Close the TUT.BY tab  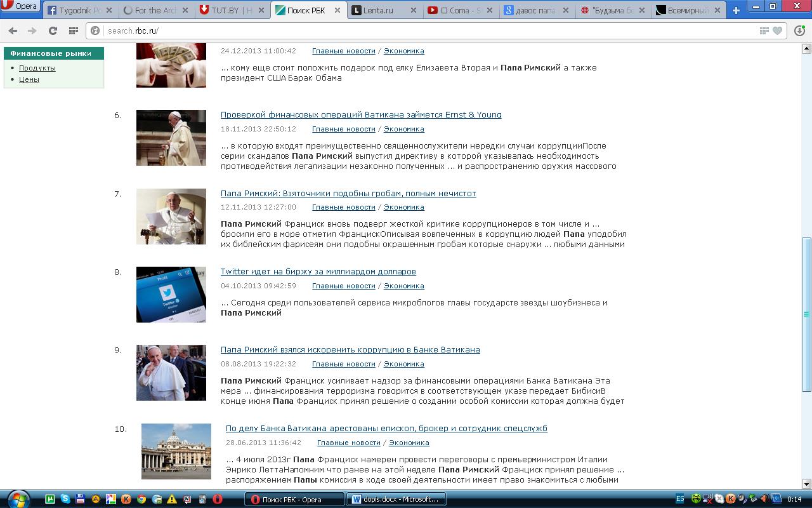point(260,10)
